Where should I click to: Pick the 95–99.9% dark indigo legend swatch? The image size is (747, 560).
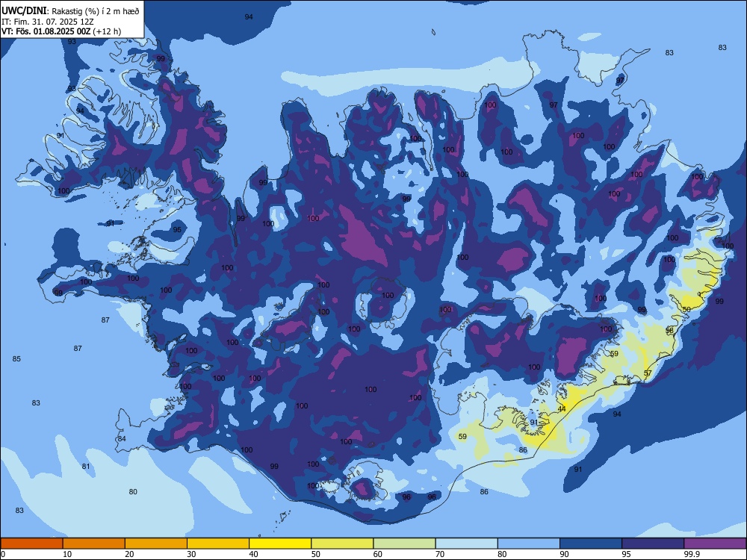[653, 544]
